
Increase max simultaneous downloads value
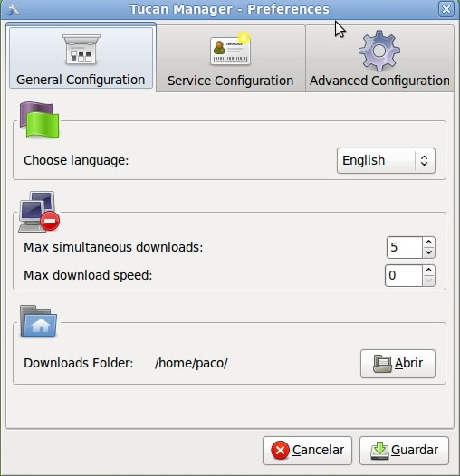coord(428,243)
